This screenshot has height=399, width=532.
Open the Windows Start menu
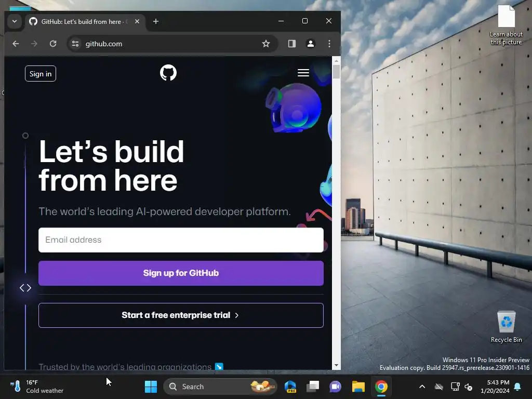pyautogui.click(x=151, y=387)
